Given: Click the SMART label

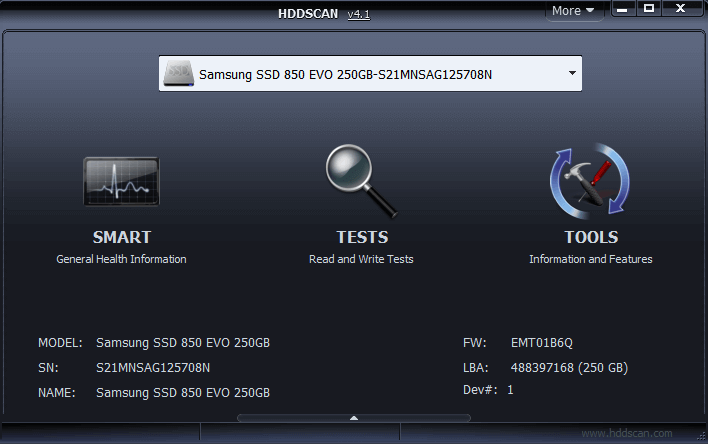Looking at the screenshot, I should pos(121,237).
